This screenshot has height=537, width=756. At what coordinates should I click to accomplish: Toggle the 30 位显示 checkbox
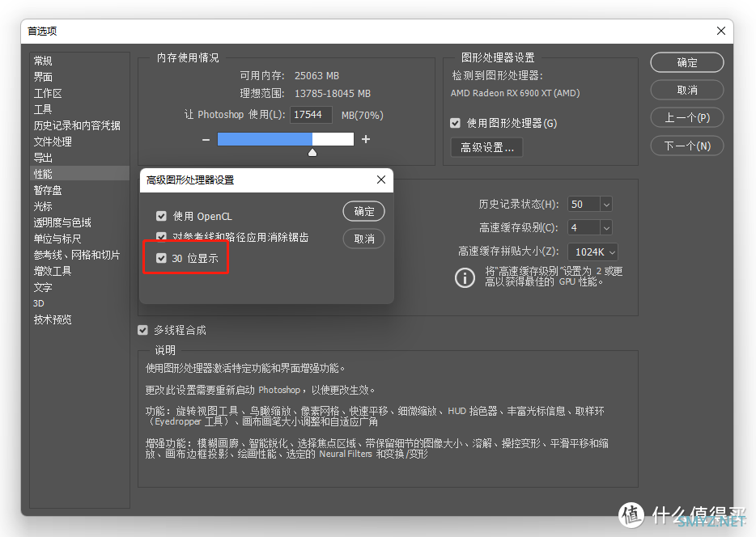pos(162,258)
